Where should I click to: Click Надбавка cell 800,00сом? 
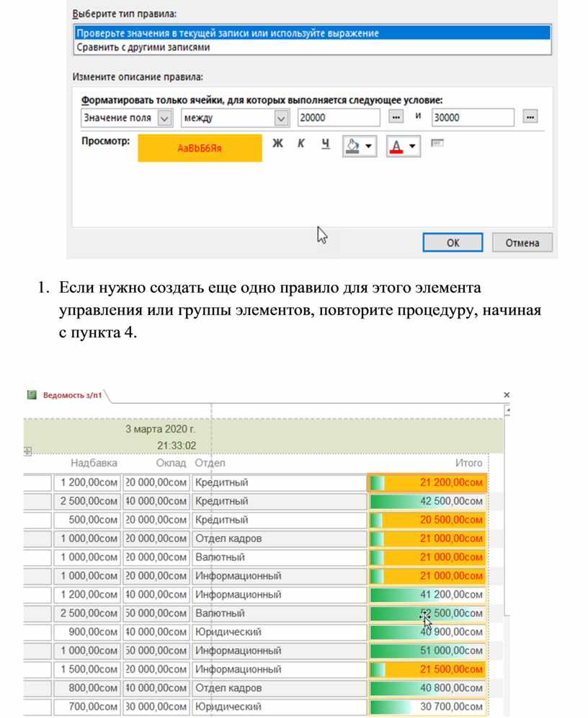pyautogui.click(x=87, y=688)
